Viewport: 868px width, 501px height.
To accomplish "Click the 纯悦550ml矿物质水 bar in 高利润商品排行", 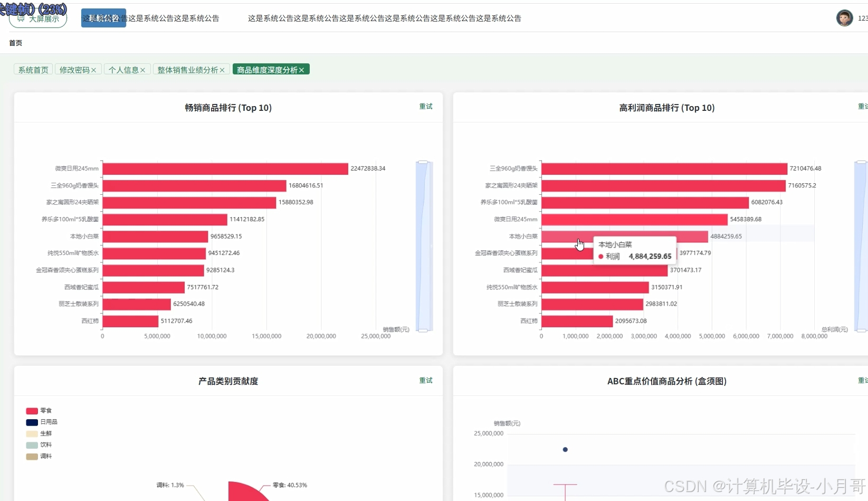I will tap(595, 287).
